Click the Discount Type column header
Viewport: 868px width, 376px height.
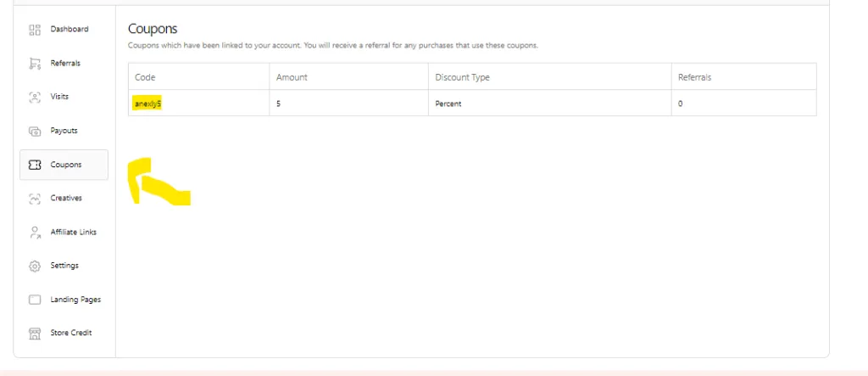click(462, 77)
